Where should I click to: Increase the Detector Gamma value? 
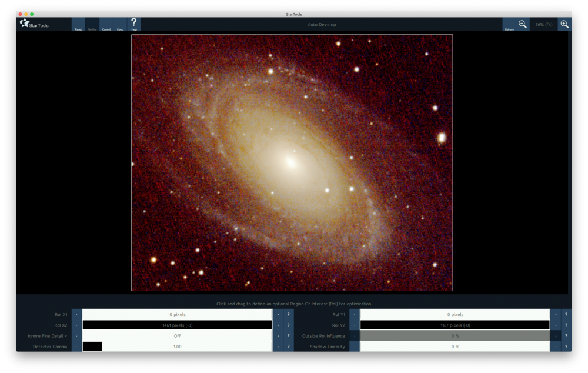[x=278, y=347]
